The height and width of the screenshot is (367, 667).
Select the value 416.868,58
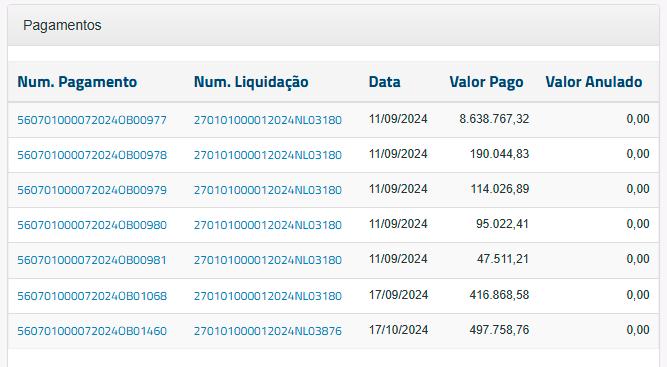point(499,294)
